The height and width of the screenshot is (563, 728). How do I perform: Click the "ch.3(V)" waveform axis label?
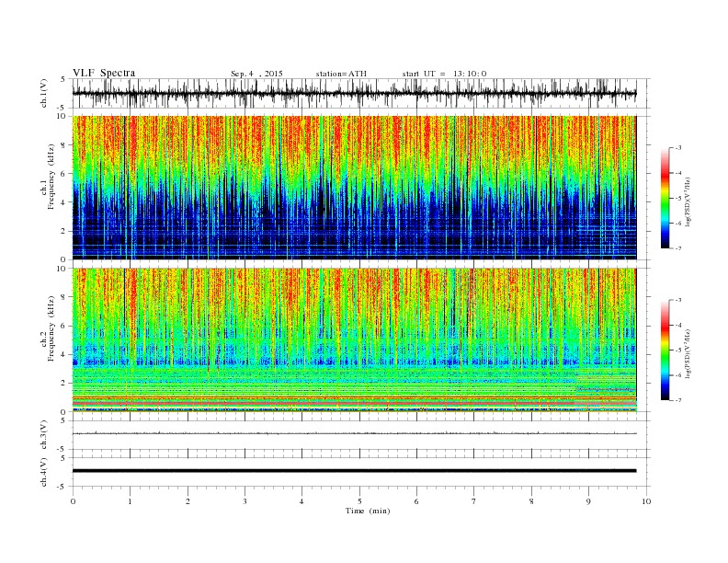point(44,435)
